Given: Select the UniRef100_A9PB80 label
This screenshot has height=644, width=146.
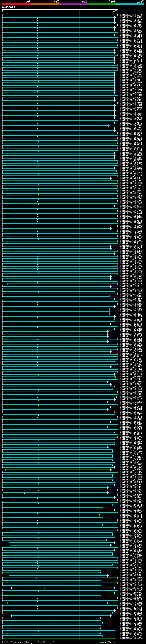Looking at the screenshot, I should tap(131, 95).
